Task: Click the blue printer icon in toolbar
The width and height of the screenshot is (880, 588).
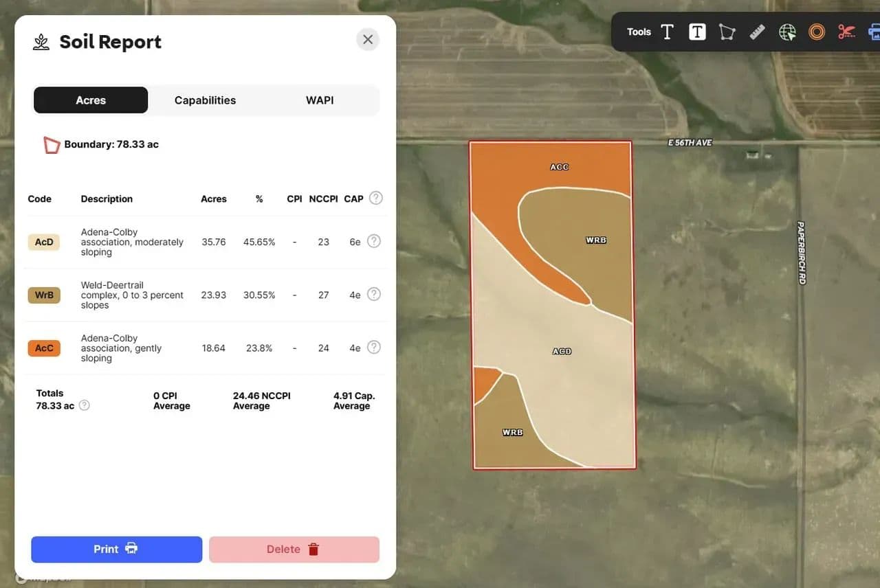Action: tap(874, 32)
